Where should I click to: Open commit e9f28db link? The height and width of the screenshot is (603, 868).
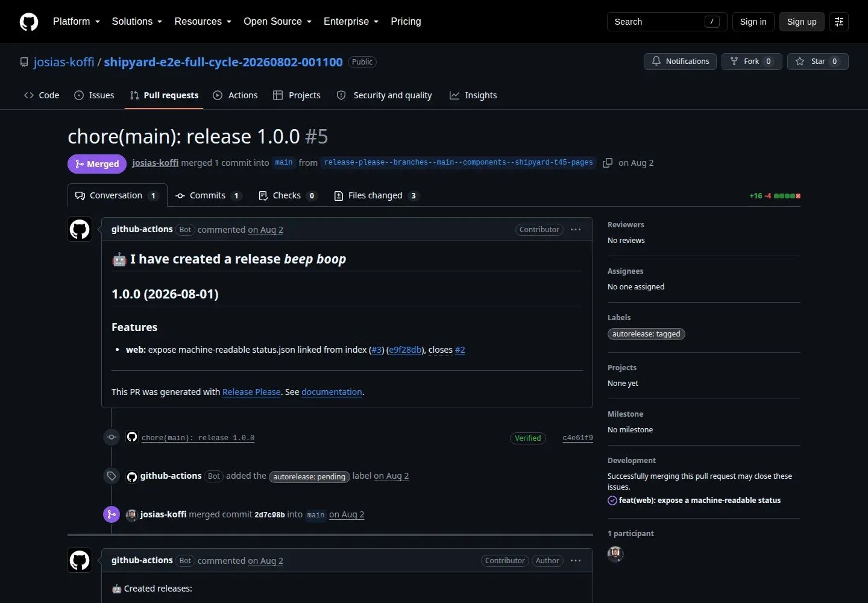405,350
